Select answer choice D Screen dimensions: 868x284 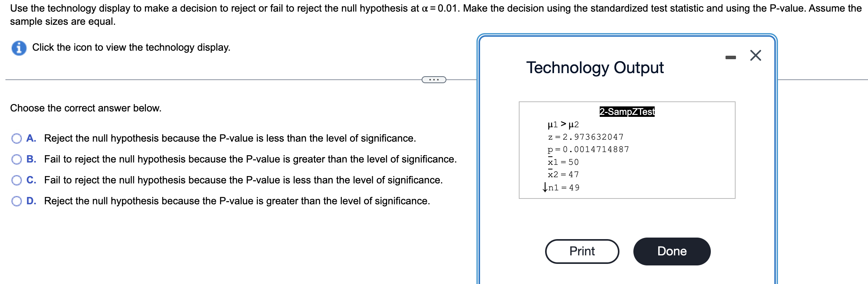coord(16,201)
